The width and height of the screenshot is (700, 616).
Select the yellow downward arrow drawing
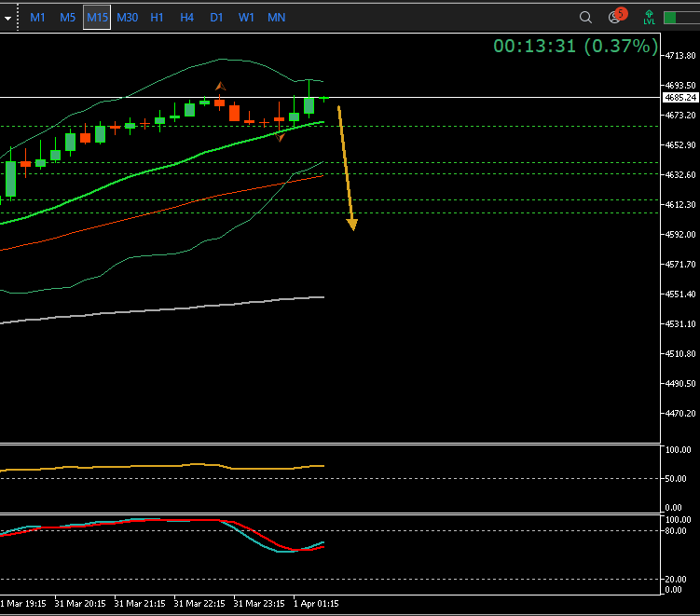[x=346, y=168]
